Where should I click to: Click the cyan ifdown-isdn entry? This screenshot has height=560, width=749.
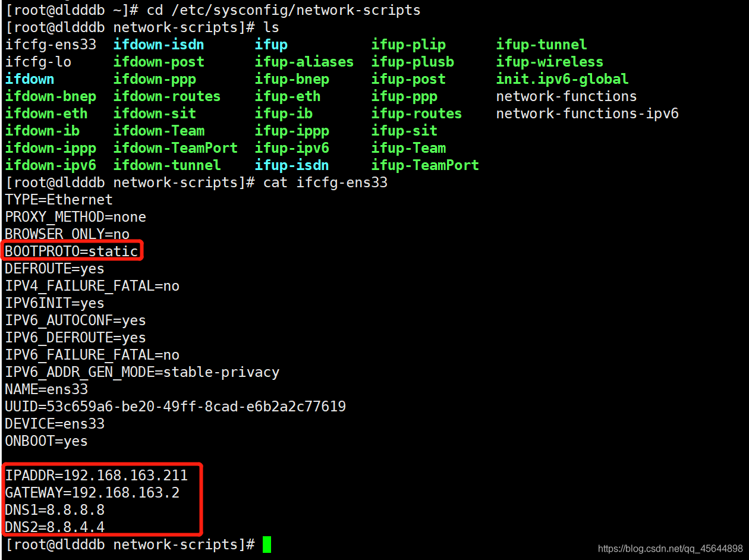159,45
